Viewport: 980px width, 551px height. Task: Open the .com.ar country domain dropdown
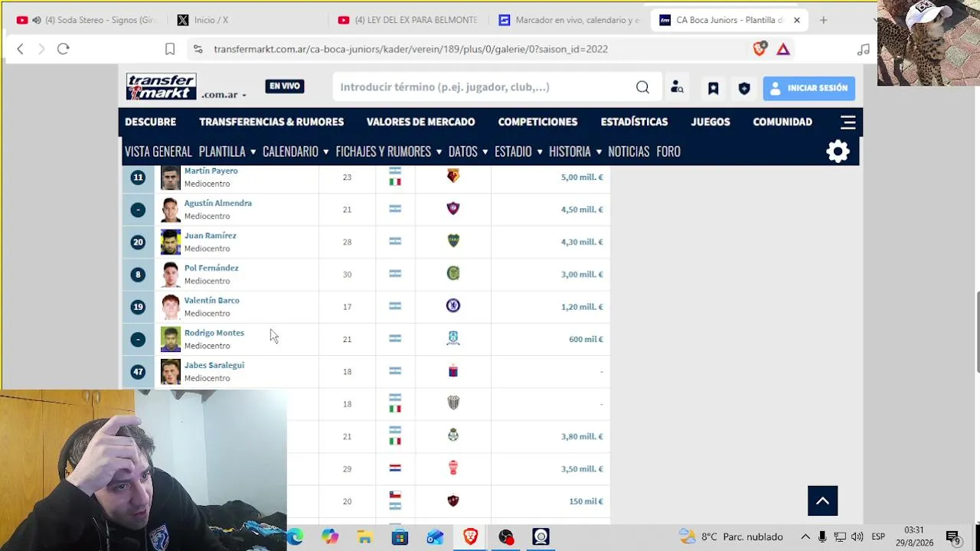tap(224, 95)
